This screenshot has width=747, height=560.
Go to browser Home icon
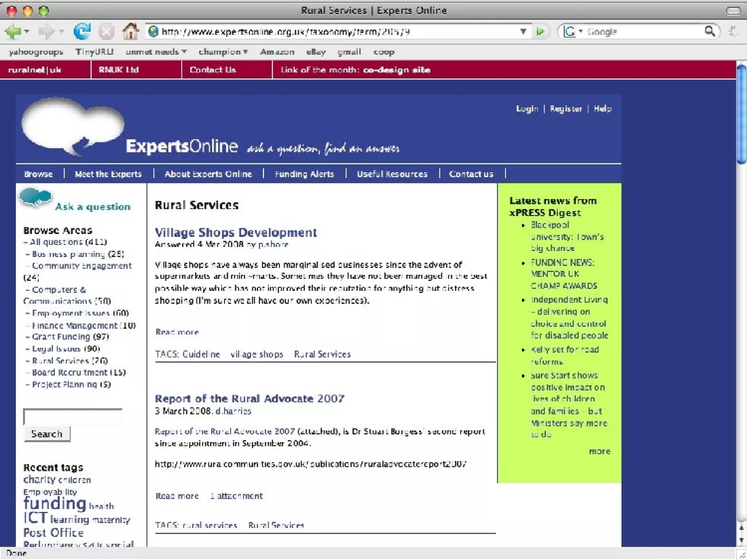(x=130, y=31)
